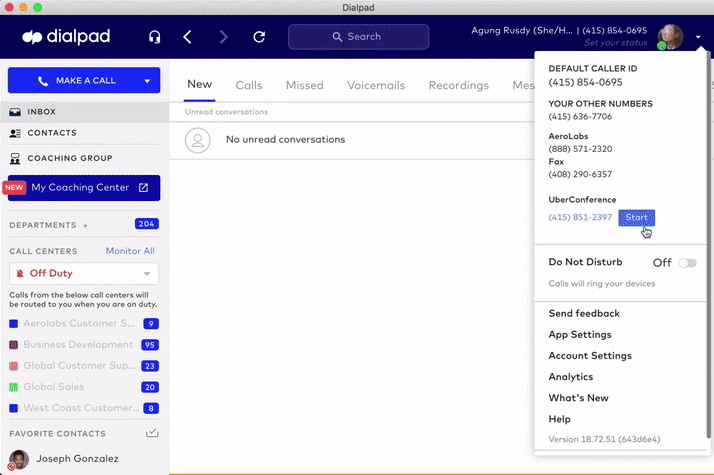Open the Off Duty status dropdown

click(84, 273)
